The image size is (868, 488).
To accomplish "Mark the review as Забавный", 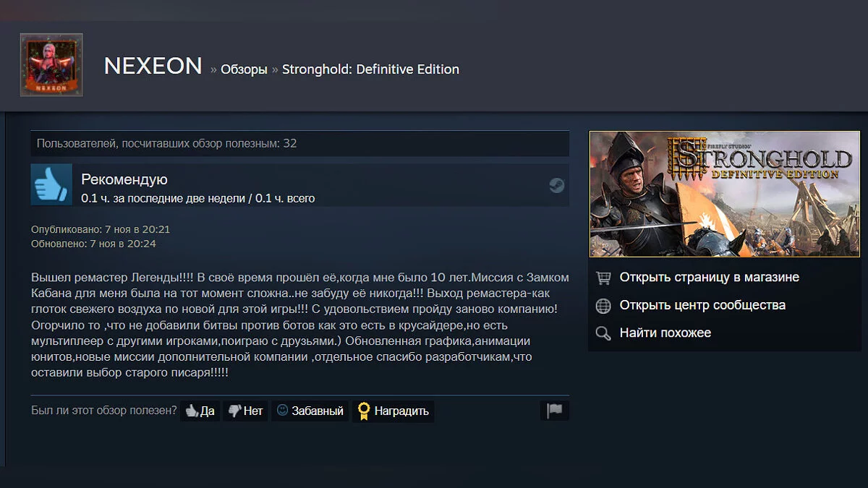I will pyautogui.click(x=310, y=411).
